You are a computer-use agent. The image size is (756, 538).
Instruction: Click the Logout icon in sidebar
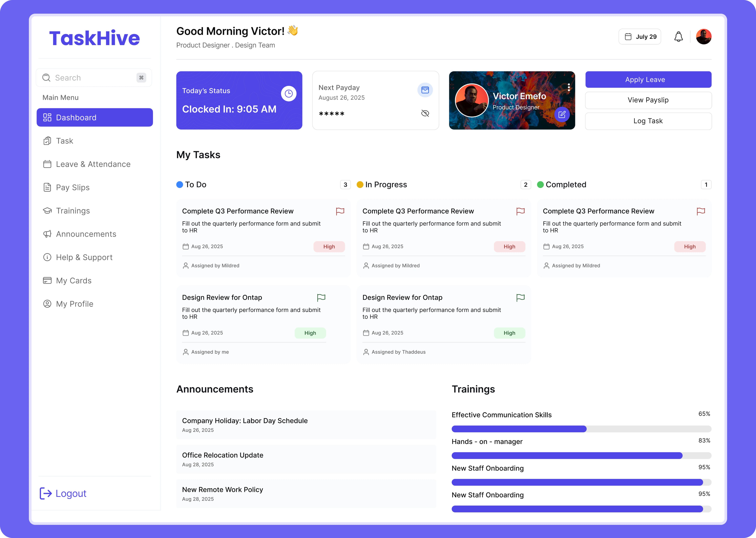pyautogui.click(x=46, y=493)
